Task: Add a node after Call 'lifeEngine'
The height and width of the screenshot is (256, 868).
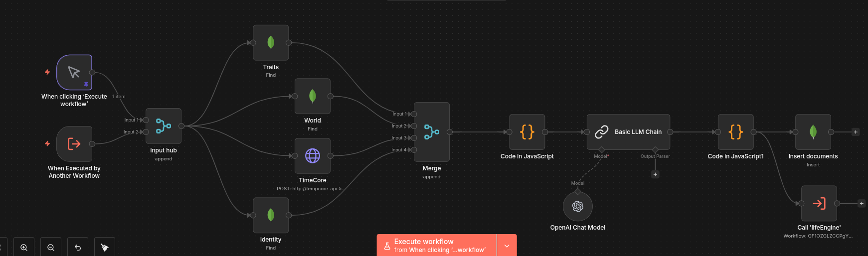Action: click(x=862, y=203)
